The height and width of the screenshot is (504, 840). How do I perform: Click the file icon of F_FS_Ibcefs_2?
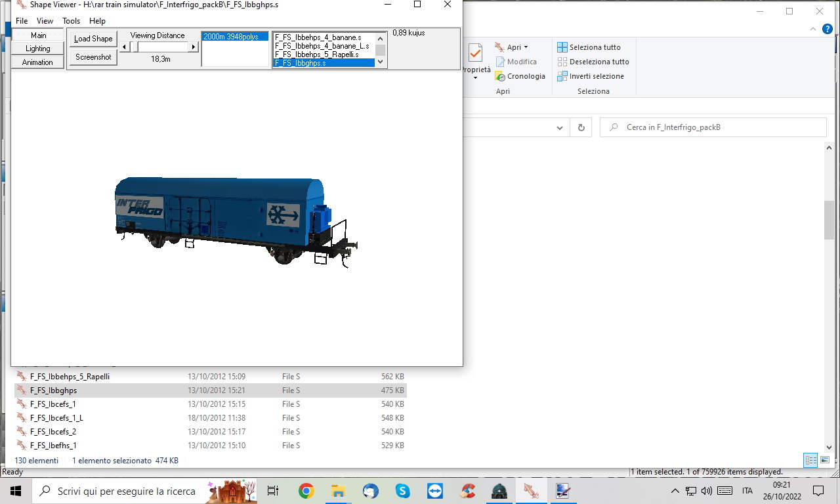(x=22, y=432)
